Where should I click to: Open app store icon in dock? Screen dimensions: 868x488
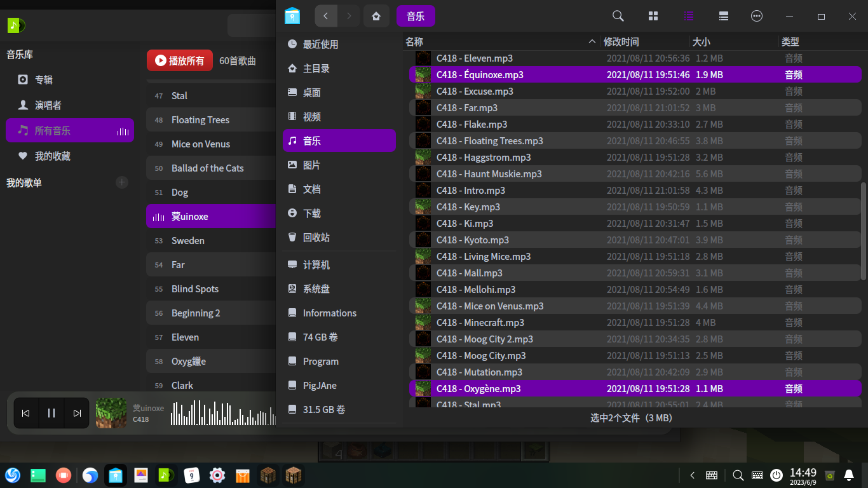point(243,475)
